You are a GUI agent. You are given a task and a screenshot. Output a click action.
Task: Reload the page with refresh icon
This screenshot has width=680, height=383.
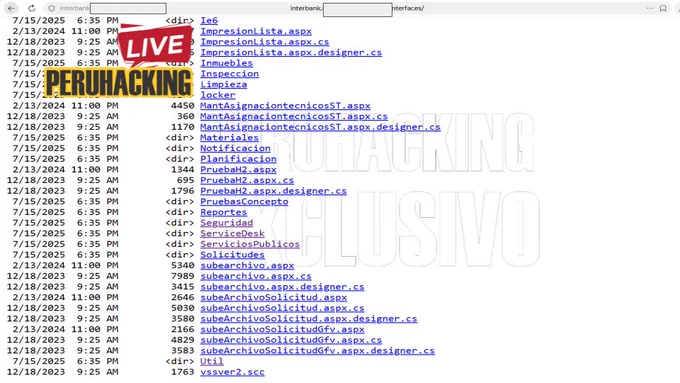(32, 8)
